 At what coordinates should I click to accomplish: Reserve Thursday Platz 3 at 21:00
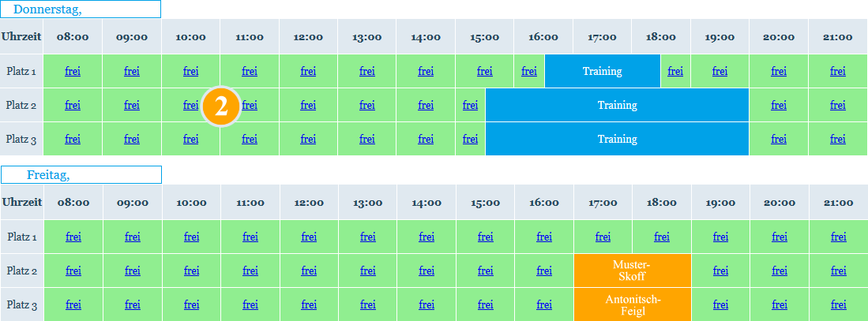pos(838,139)
